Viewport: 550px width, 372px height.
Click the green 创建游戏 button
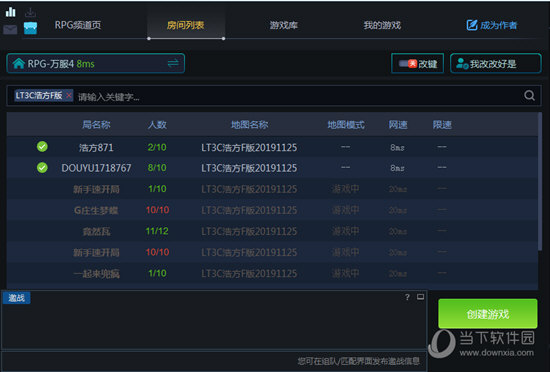tap(488, 313)
